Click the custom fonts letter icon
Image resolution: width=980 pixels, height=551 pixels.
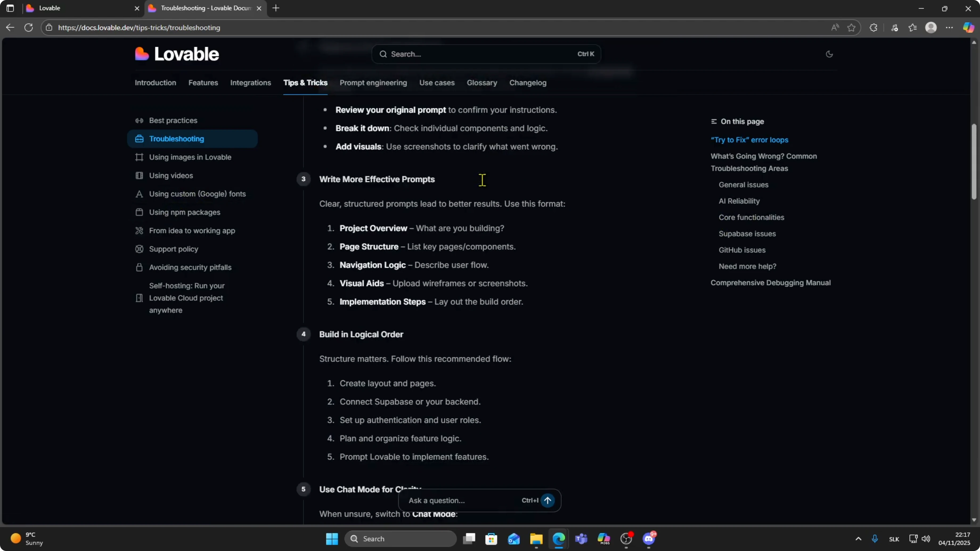pyautogui.click(x=139, y=194)
